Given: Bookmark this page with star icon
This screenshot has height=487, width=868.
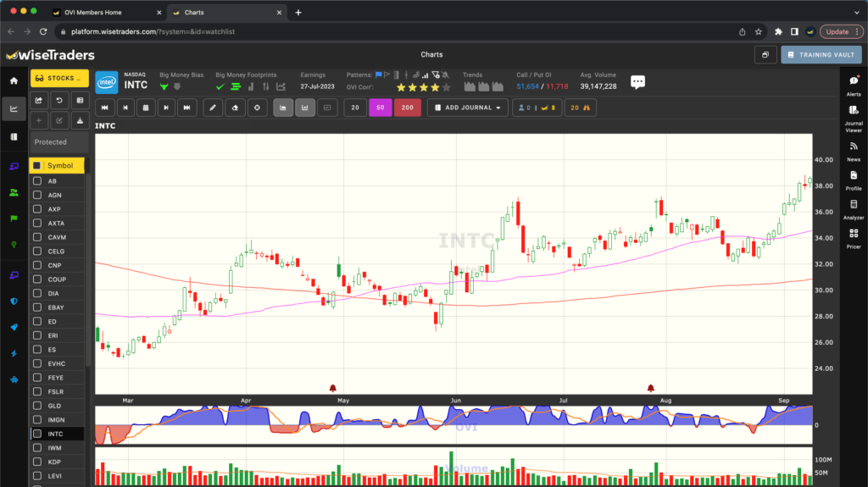Looking at the screenshot, I should coord(759,31).
